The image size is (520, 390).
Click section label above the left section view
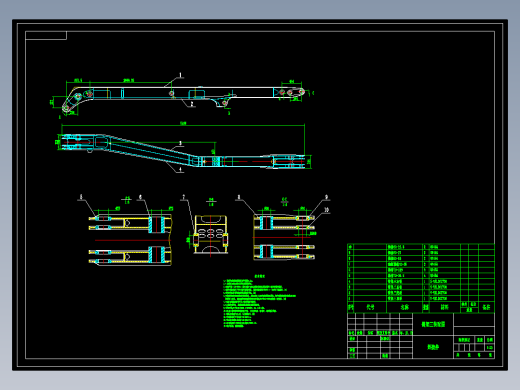[127, 200]
